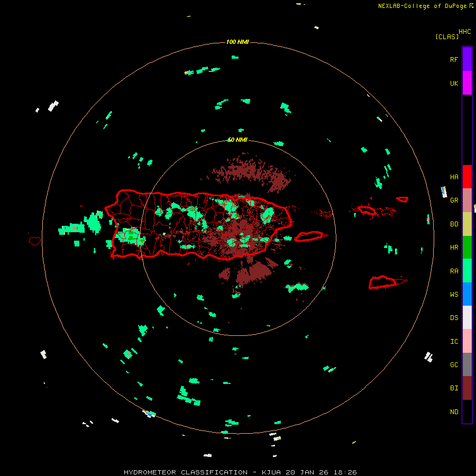Screen dimensions: 476x476
Task: Click the HR legend label
Action: tap(454, 248)
